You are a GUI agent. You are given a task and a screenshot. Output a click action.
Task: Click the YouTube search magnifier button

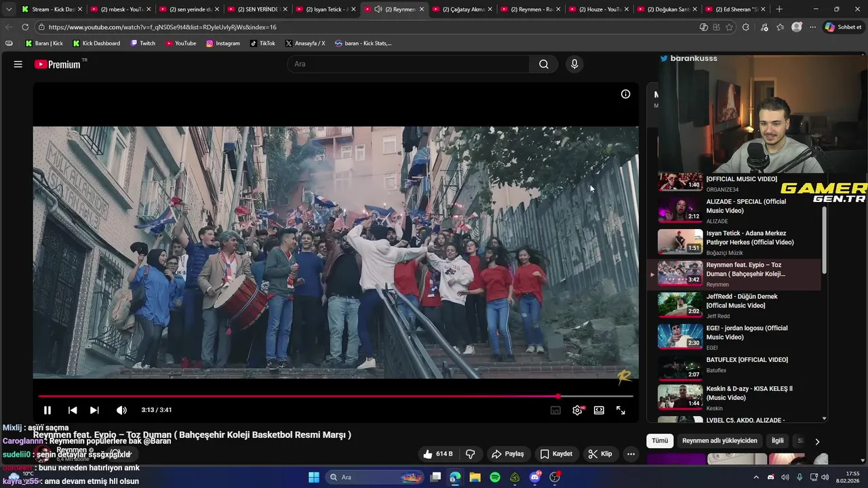tap(544, 64)
